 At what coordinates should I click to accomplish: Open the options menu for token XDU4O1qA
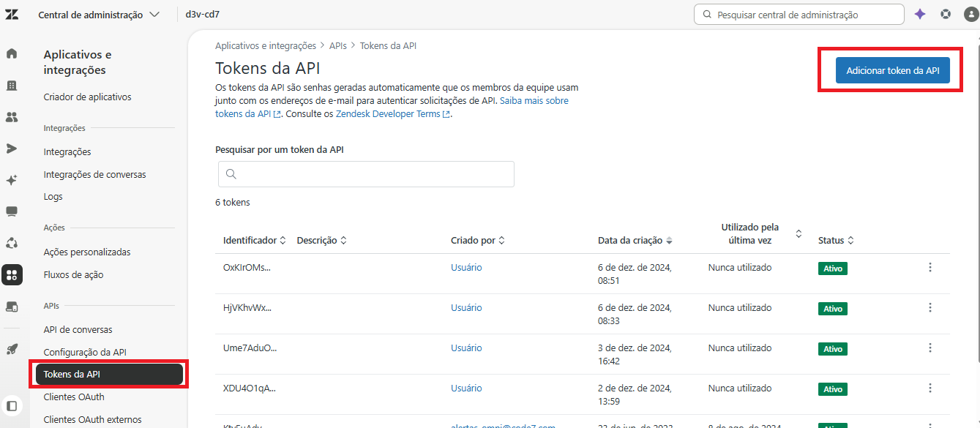[x=930, y=388]
